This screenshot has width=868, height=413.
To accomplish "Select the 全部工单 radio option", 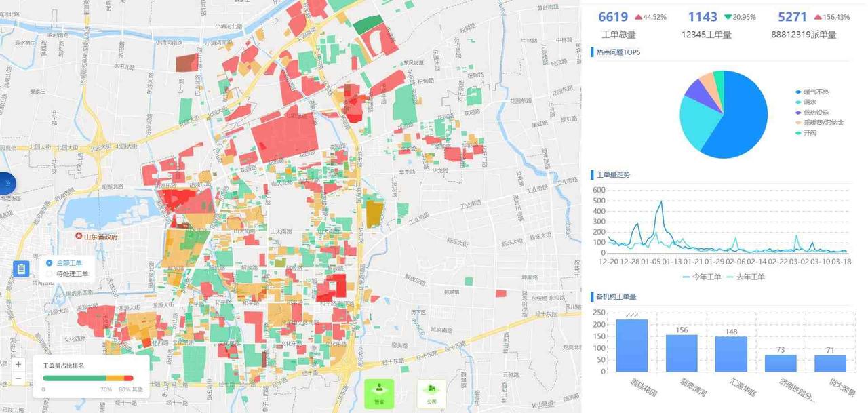I will [50, 263].
